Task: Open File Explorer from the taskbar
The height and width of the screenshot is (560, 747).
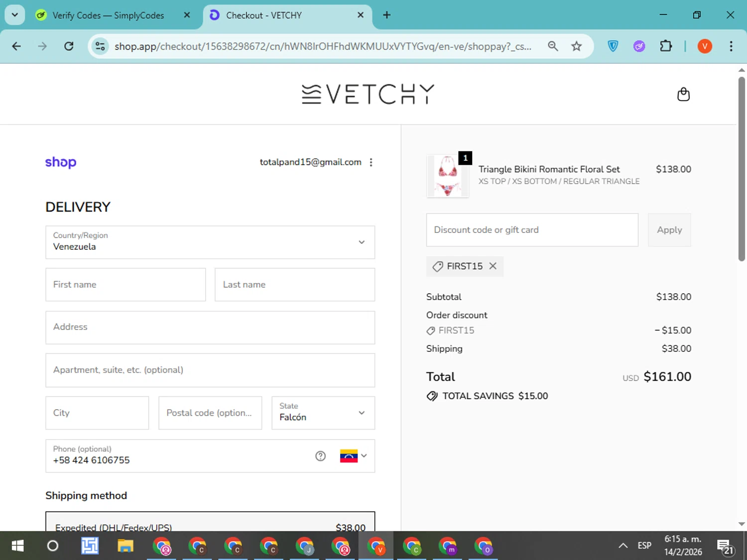Action: coord(125,546)
